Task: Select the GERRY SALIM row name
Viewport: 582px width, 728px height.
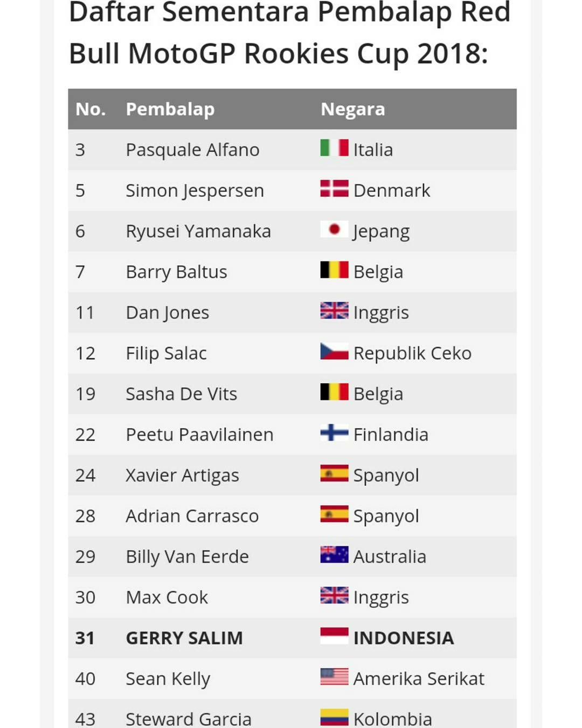Action: [184, 638]
